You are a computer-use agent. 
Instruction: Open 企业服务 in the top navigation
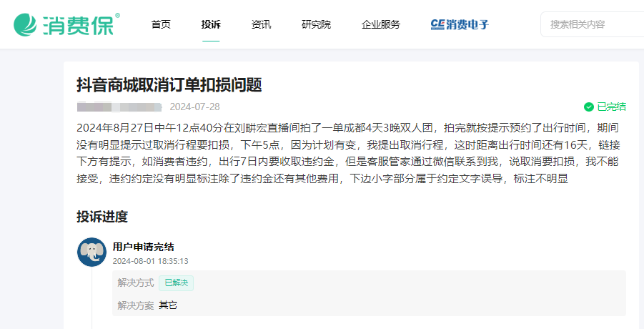pyautogui.click(x=381, y=24)
